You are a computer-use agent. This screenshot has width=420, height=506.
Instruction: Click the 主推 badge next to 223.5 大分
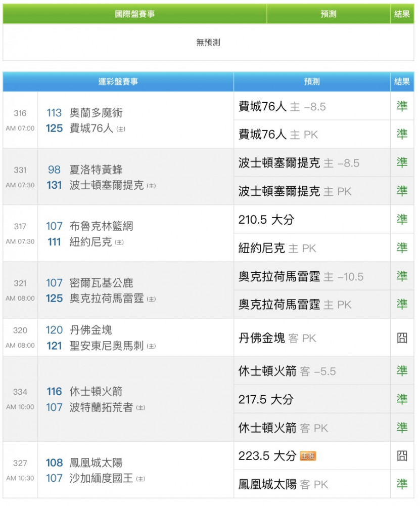(x=308, y=456)
